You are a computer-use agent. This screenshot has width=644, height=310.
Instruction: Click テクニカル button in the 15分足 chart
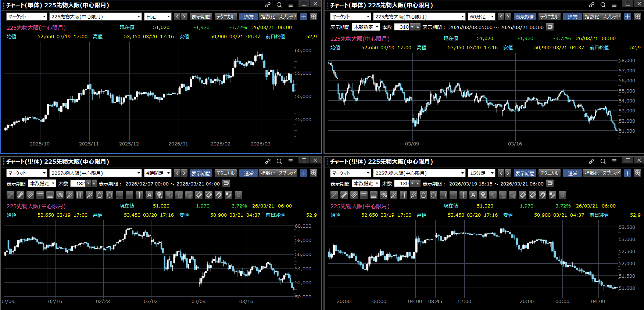(x=549, y=173)
